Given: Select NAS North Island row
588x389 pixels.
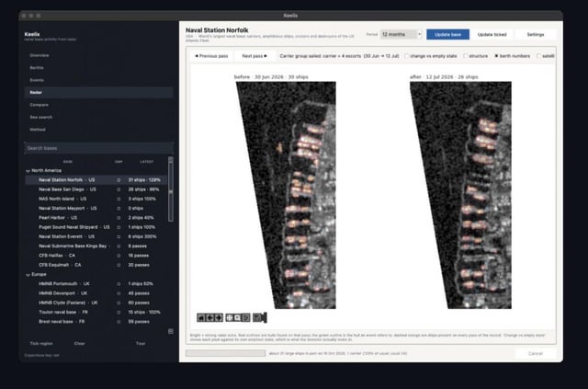Looking at the screenshot, I should [x=96, y=199].
